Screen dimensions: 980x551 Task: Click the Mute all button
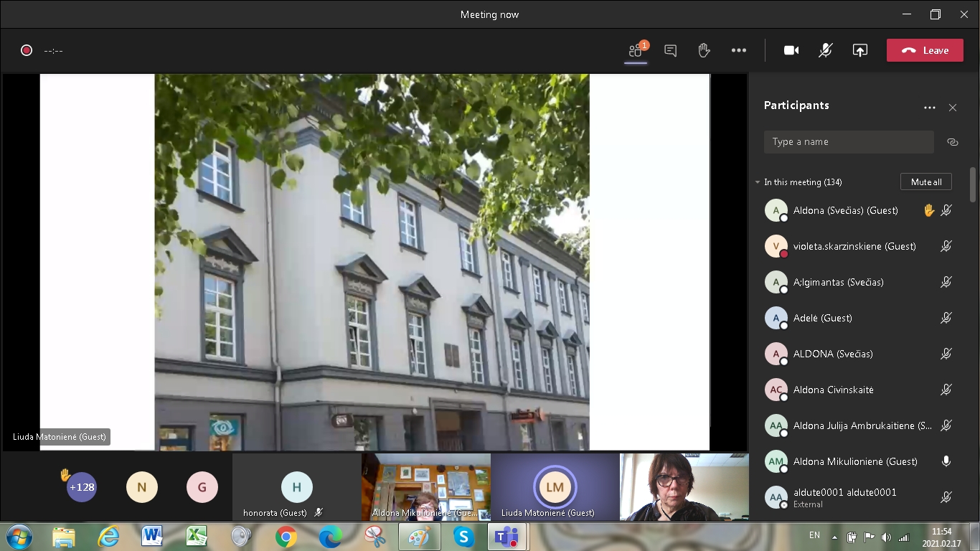(x=925, y=182)
